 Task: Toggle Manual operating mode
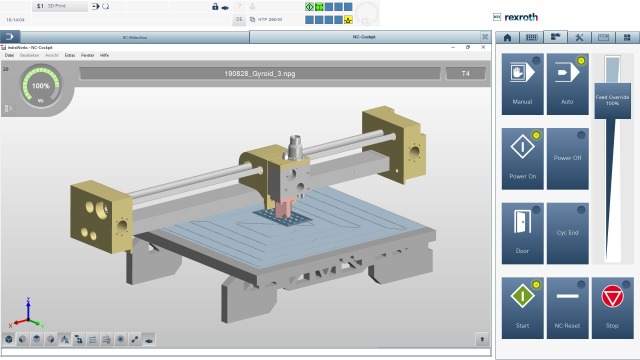(522, 84)
